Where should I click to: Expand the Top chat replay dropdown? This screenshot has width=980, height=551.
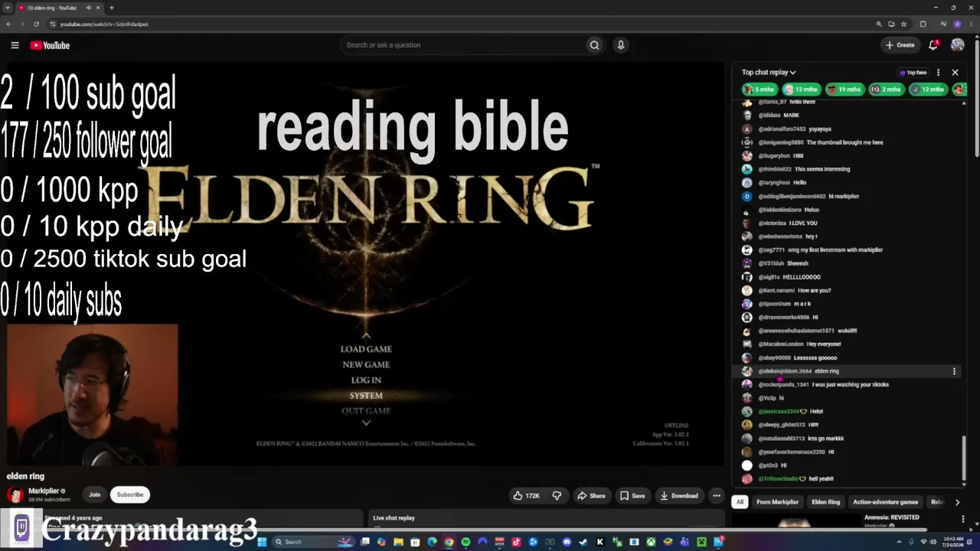click(x=769, y=72)
